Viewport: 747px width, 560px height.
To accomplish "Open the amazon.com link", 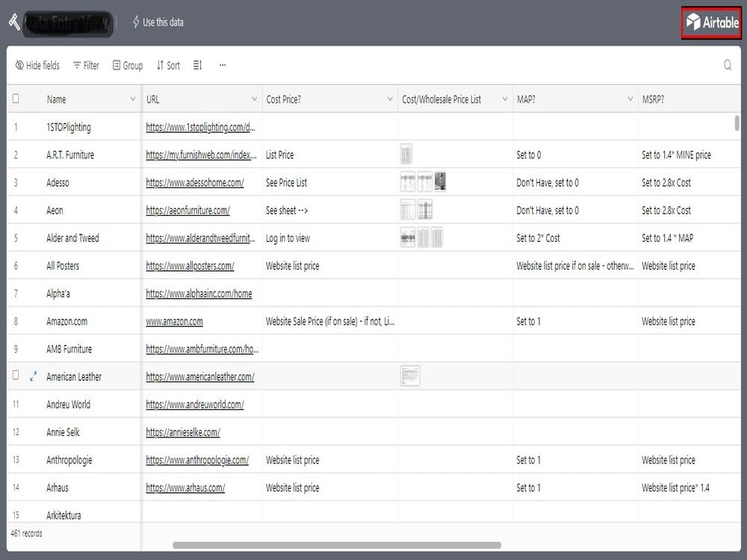I will pos(174,321).
